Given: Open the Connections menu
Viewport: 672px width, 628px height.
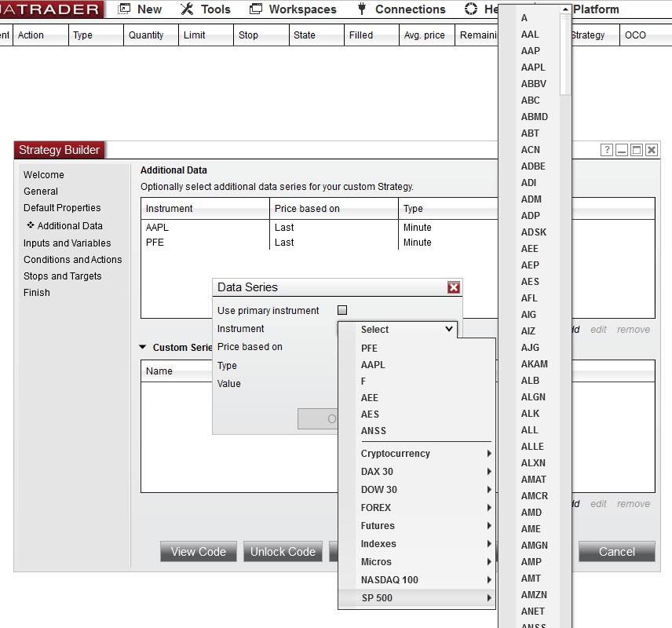Looking at the screenshot, I should pyautogui.click(x=402, y=9).
